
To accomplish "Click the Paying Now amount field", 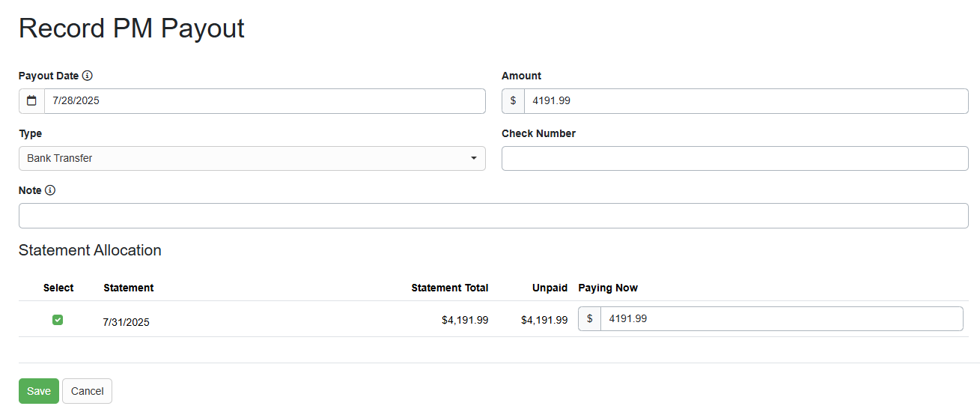I will tap(782, 318).
